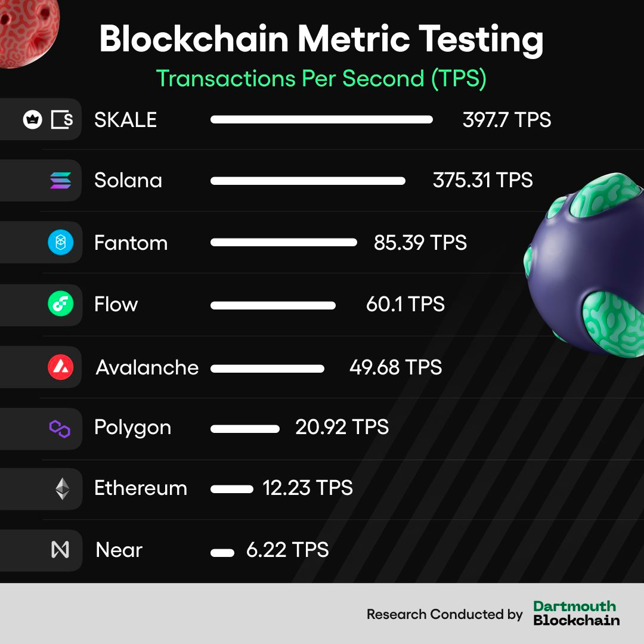Click the Transactions Per Second subtitle
Image resolution: width=644 pixels, height=644 pixels.
321,78
